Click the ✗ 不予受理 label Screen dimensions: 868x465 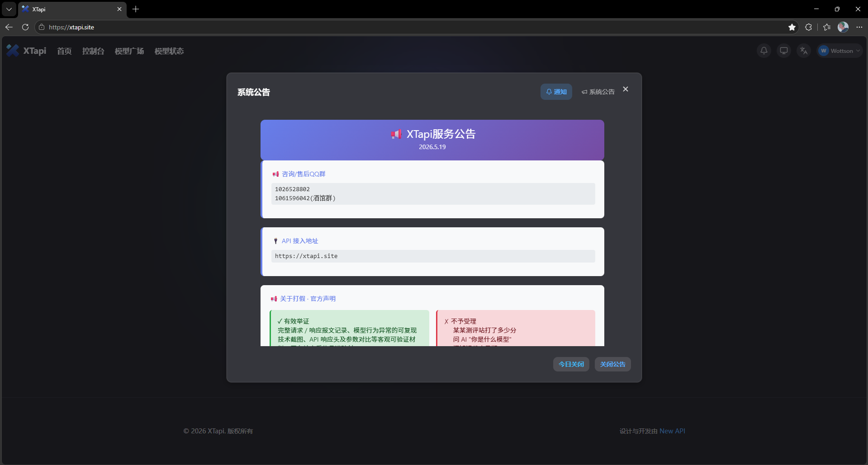(x=460, y=321)
